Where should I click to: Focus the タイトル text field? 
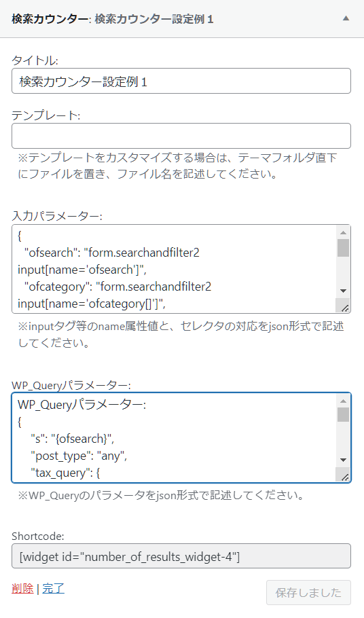click(181, 81)
